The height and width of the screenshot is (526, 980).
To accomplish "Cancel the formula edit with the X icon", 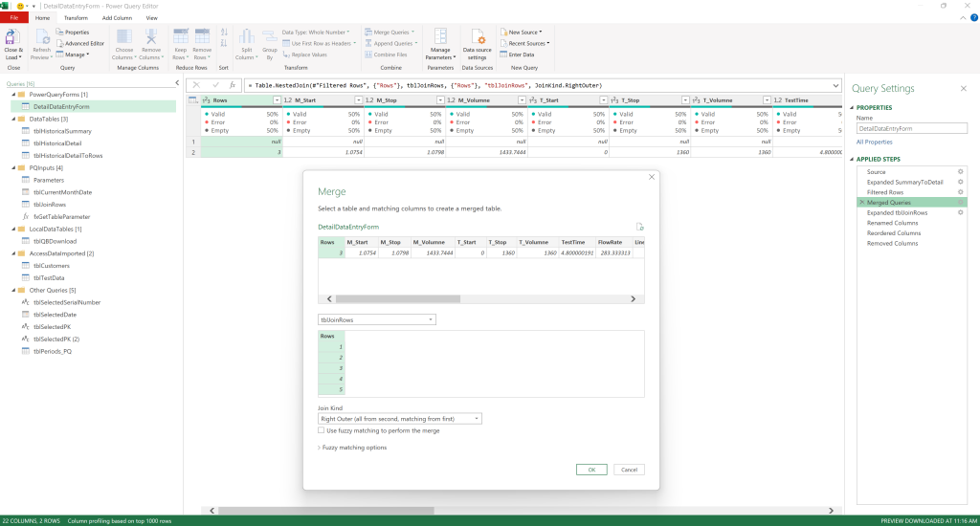I will (196, 85).
